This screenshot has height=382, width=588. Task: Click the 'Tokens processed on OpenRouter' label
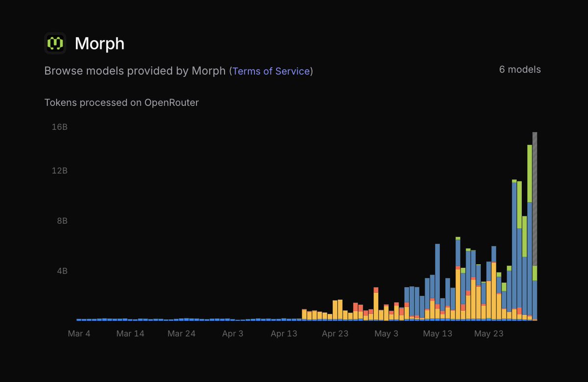(122, 102)
